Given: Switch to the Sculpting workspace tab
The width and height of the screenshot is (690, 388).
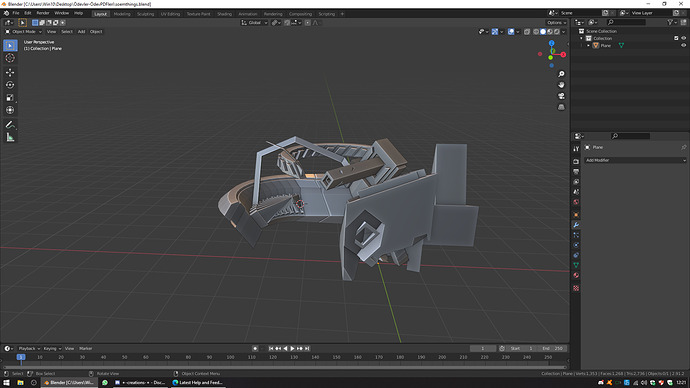Looking at the screenshot, I should (145, 14).
